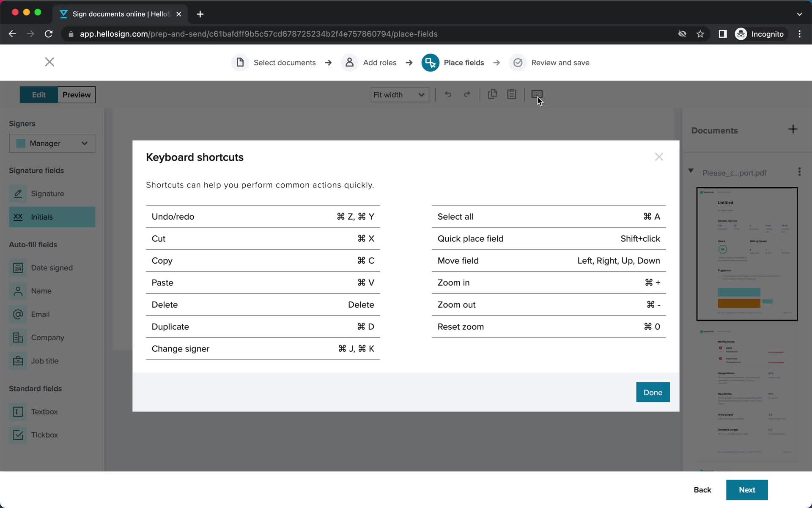Click the copy field toolbar icon
Viewport: 812px width, 508px height.
pyautogui.click(x=493, y=94)
